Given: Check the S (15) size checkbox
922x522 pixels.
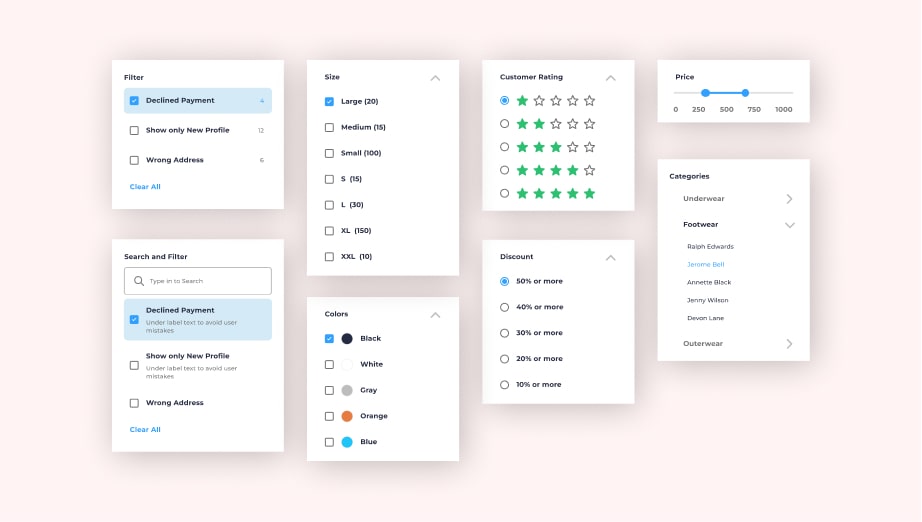Looking at the screenshot, I should (x=329, y=179).
